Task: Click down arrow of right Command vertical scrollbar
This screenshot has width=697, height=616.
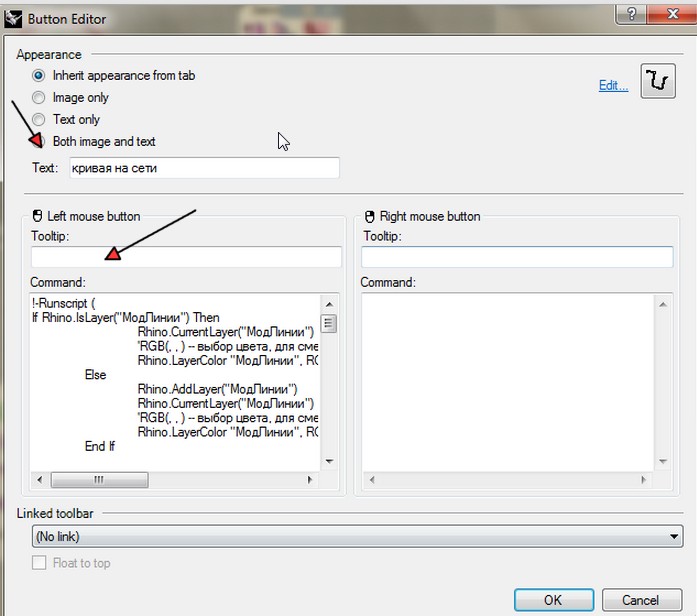Action: 663,461
